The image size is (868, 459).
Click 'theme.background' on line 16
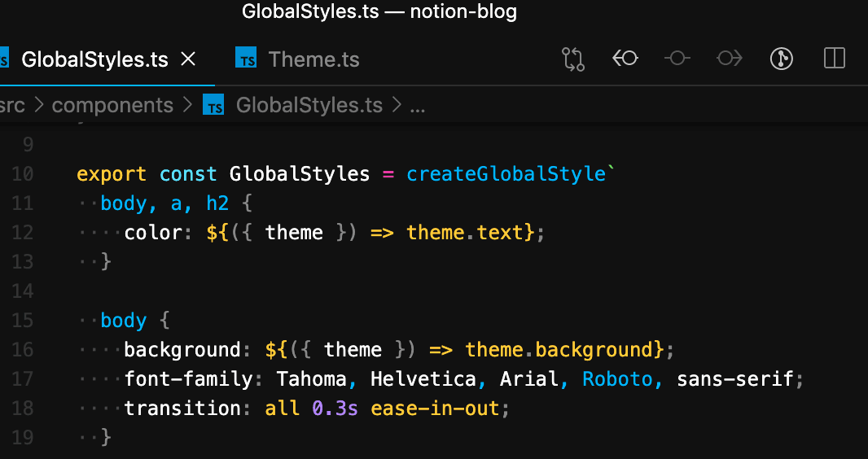[559, 350]
